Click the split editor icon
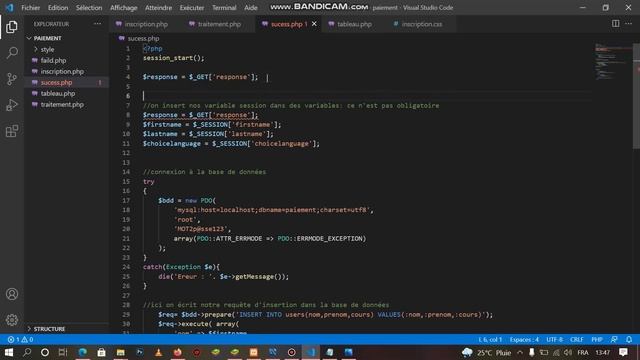The height and width of the screenshot is (360, 640). (x=616, y=24)
